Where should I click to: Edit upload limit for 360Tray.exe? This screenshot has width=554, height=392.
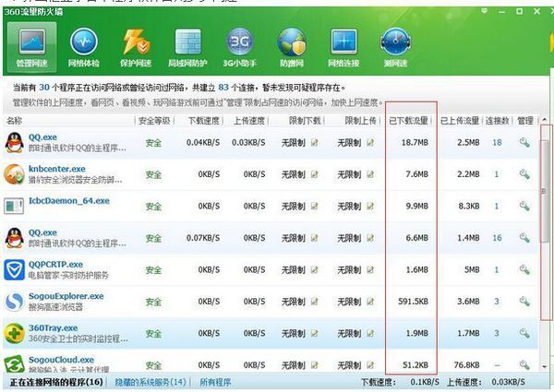click(x=370, y=333)
